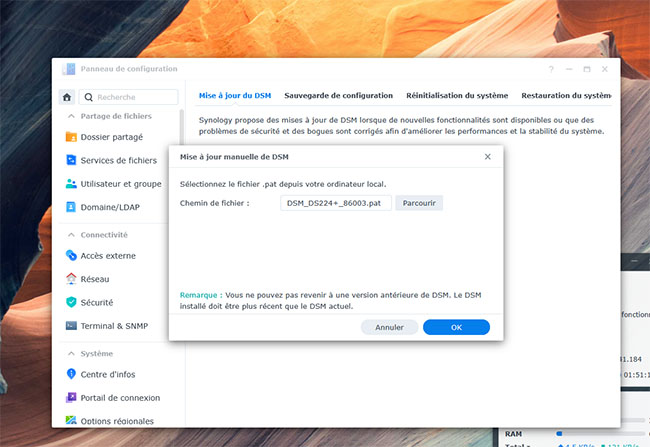Select Centre d'infos label
650x447 pixels.
coord(108,374)
